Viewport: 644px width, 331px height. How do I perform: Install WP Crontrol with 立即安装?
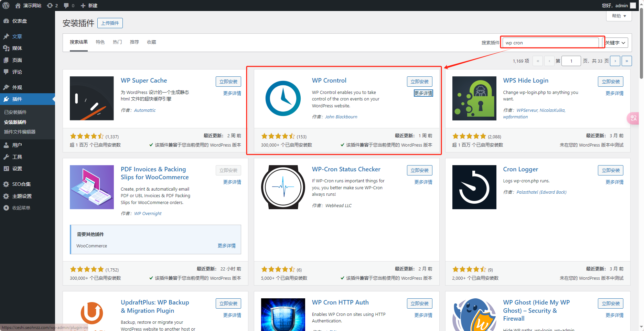420,82
